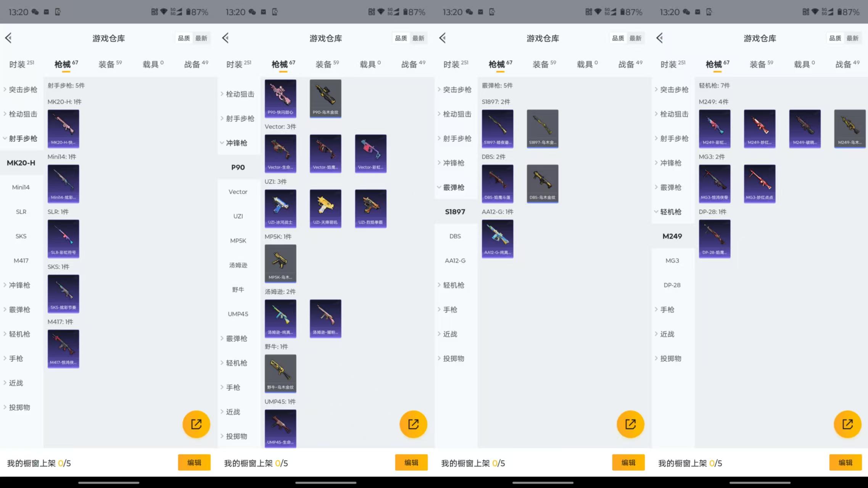Sort by 品质 on the 射手步枪 screen
This screenshot has width=868, height=488.
pos(184,38)
